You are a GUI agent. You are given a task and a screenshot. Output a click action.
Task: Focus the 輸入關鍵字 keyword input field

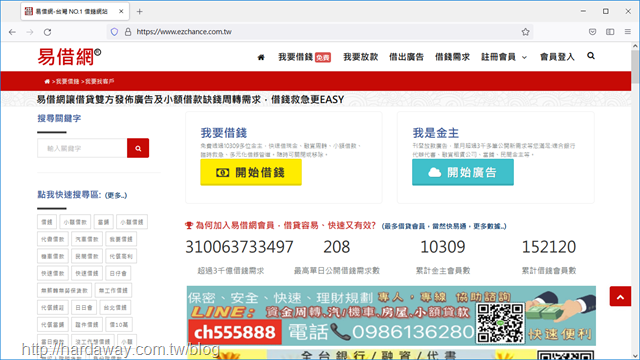[x=82, y=148]
